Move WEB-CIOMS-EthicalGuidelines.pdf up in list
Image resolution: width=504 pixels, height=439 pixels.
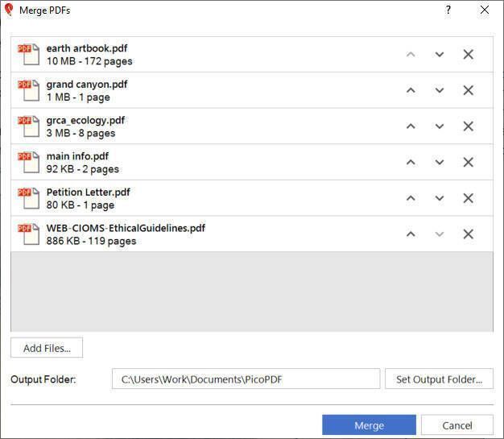pyautogui.click(x=411, y=234)
